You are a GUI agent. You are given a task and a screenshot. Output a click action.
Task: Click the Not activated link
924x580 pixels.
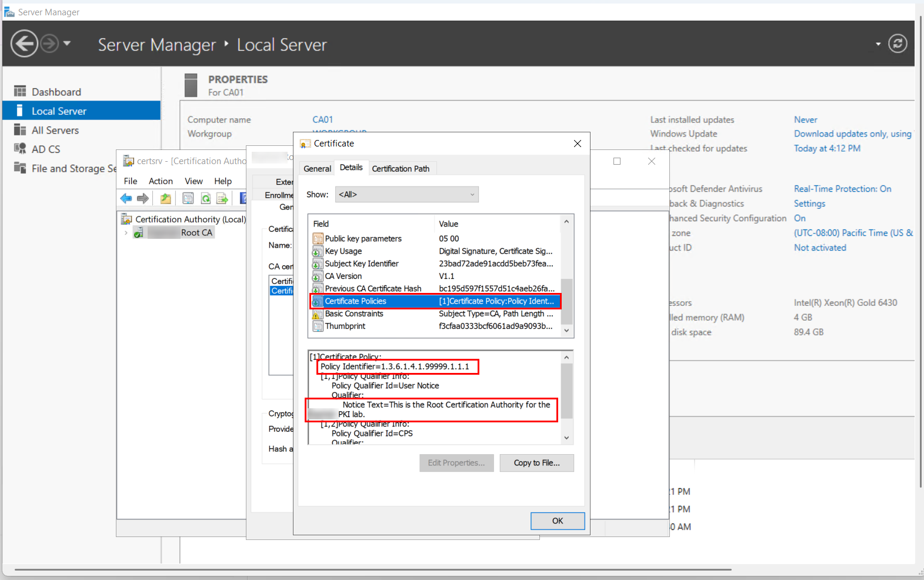coord(820,248)
